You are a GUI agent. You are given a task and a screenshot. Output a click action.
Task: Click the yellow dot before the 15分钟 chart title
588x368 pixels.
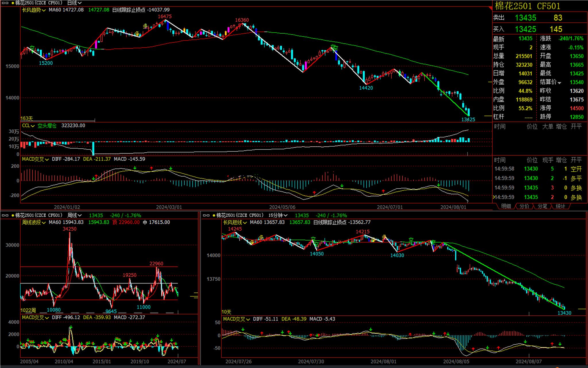(214, 215)
